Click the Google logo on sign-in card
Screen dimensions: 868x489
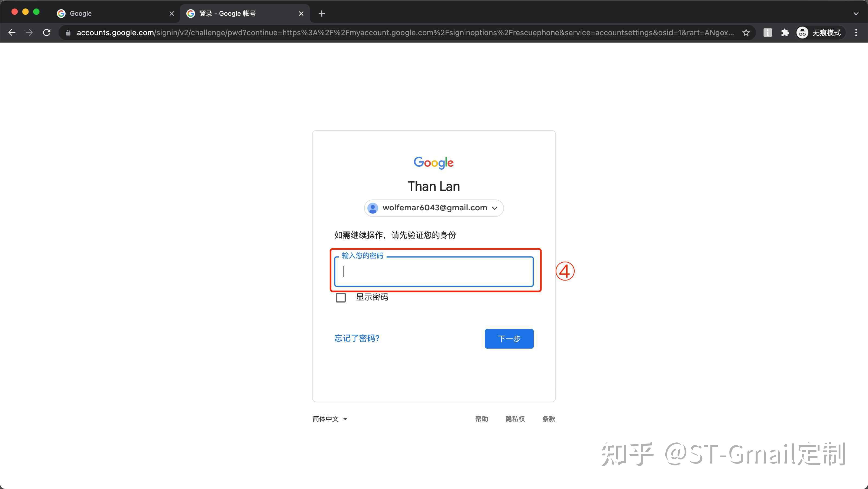click(434, 163)
